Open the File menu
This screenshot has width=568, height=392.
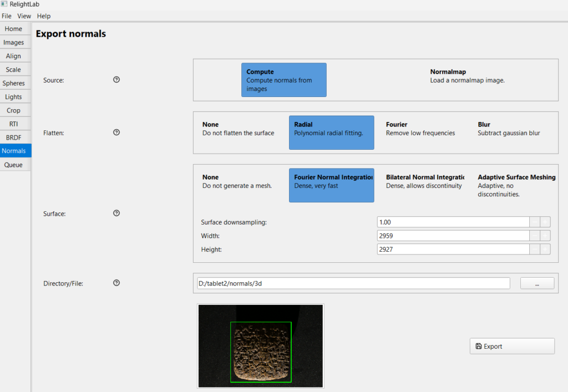tap(7, 16)
